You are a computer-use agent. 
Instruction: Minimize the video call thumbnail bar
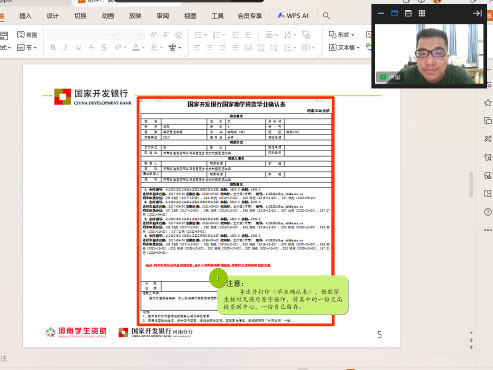pos(381,13)
